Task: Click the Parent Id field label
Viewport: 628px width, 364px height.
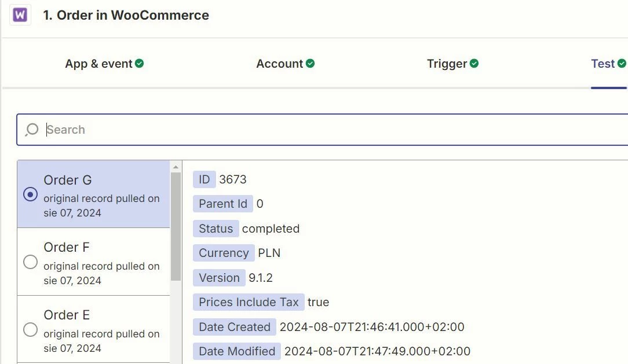Action: (223, 204)
